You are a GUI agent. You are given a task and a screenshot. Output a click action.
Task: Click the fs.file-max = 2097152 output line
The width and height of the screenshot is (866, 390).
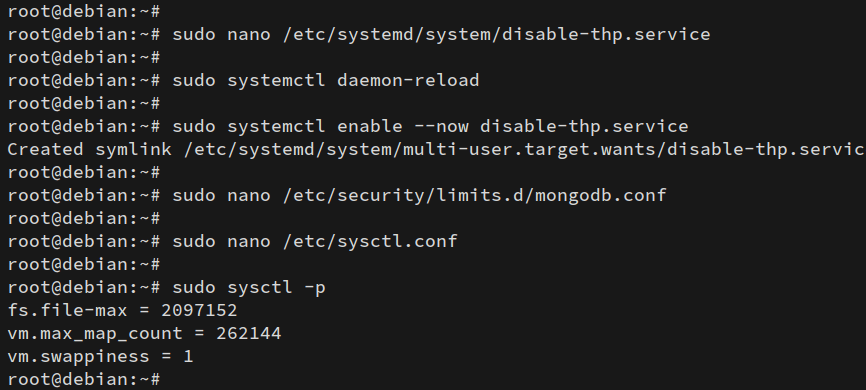pos(123,310)
